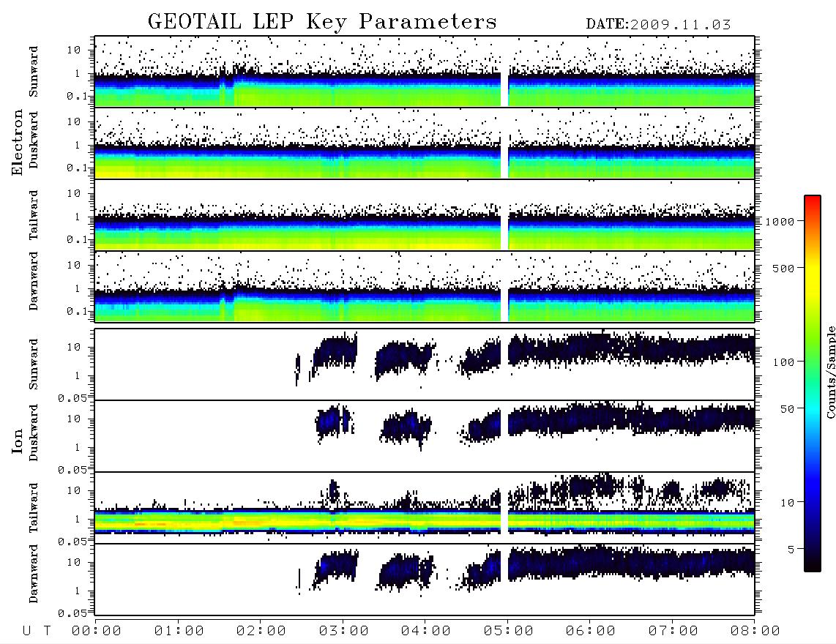Click the "06:00" time axis label
Screen dimensions: 836x644
coord(591,632)
